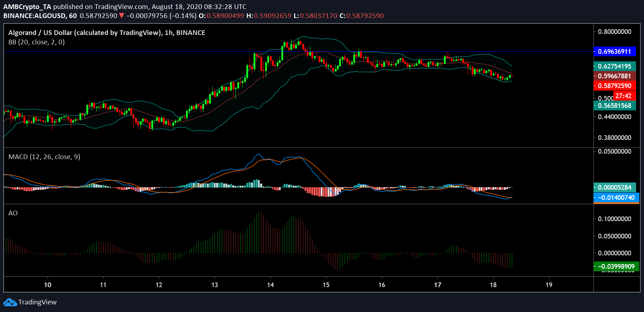
Task: Select the 0.05000000 MACD axis tick
Action: [x=615, y=151]
